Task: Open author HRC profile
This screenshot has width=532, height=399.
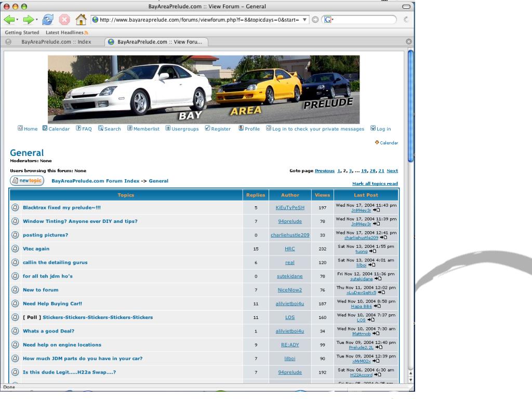Action: pos(290,249)
